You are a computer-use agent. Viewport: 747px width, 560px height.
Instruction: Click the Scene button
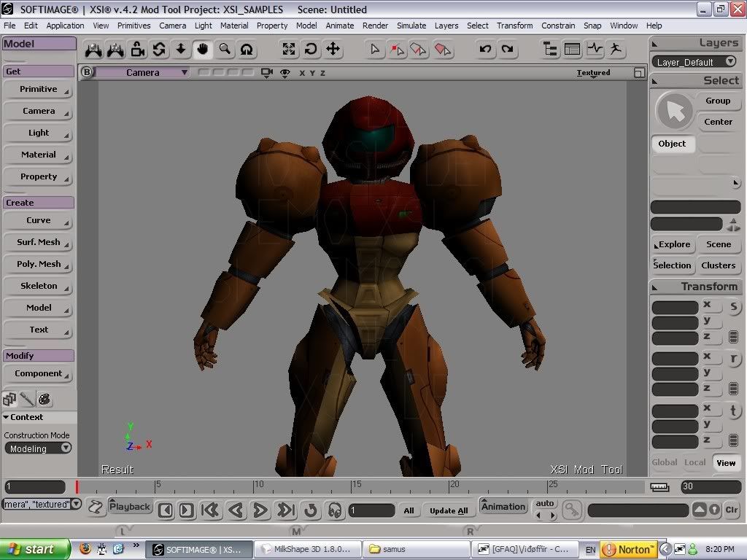click(719, 244)
